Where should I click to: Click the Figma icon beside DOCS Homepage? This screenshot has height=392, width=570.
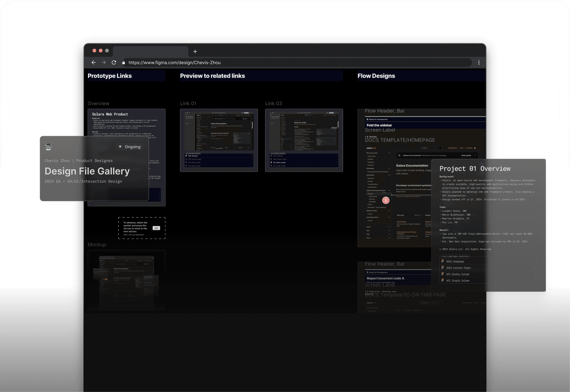[x=443, y=261]
